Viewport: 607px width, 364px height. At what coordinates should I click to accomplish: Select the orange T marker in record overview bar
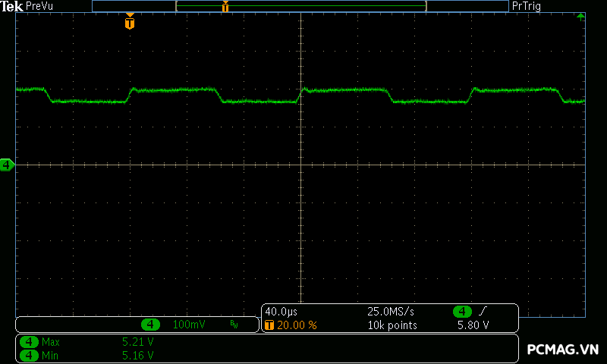click(x=225, y=6)
